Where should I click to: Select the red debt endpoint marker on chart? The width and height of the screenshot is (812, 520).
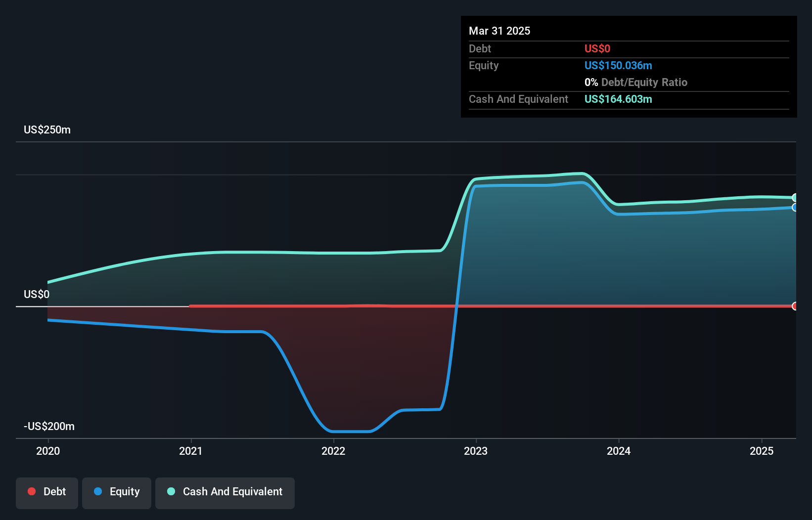tap(795, 306)
